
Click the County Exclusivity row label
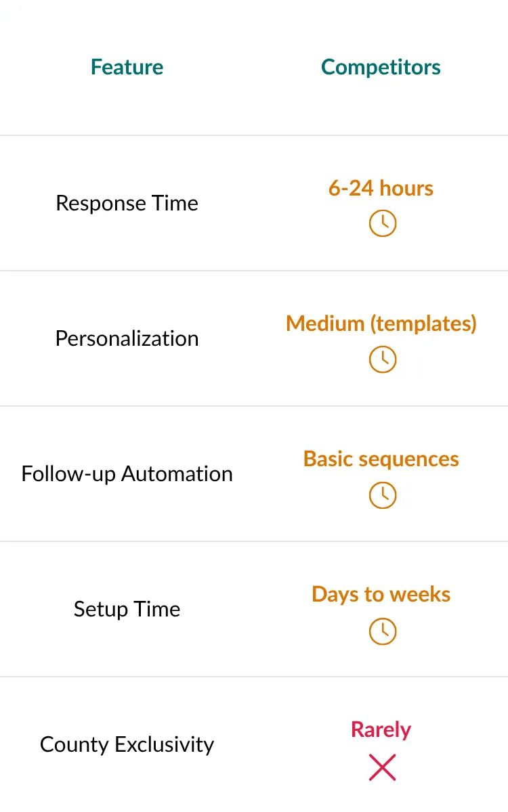pos(127,744)
